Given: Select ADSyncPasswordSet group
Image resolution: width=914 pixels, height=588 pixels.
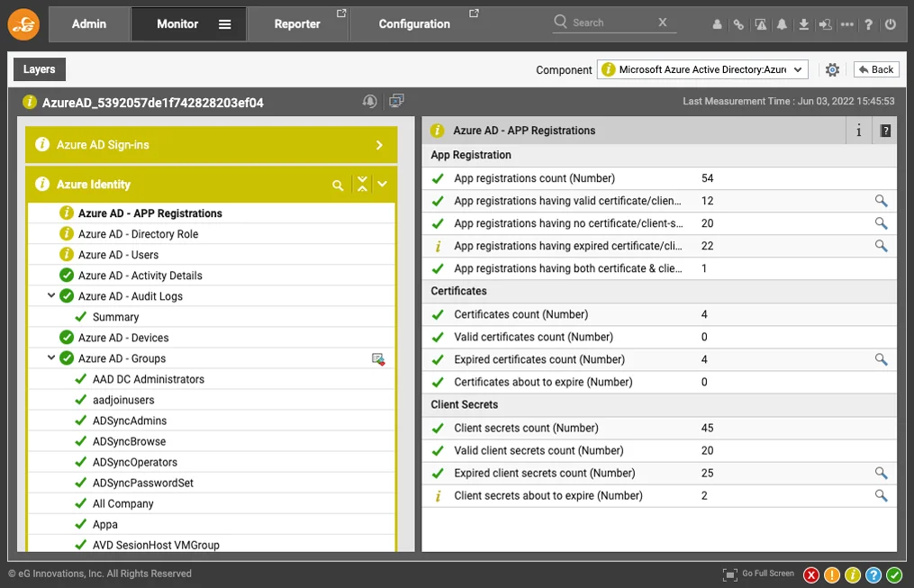Looking at the screenshot, I should tap(143, 484).
